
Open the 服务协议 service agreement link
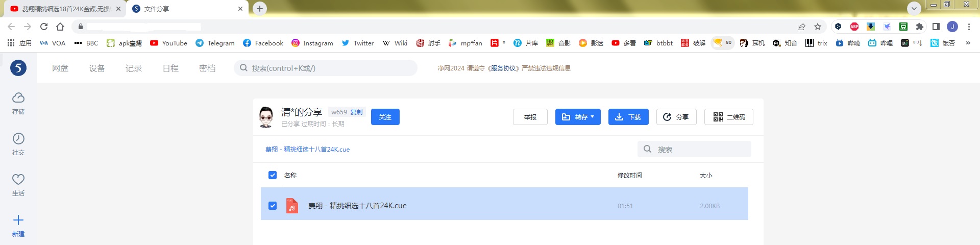click(x=503, y=68)
